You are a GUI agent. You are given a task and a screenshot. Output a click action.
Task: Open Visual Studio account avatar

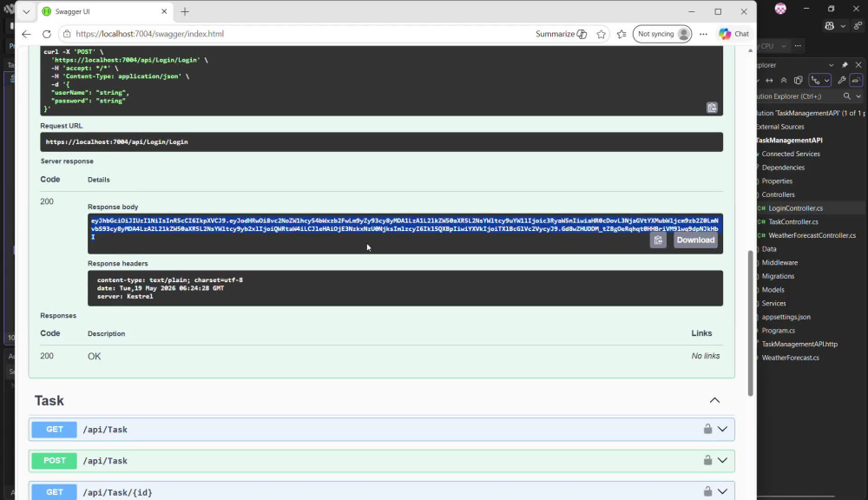(x=780, y=9)
